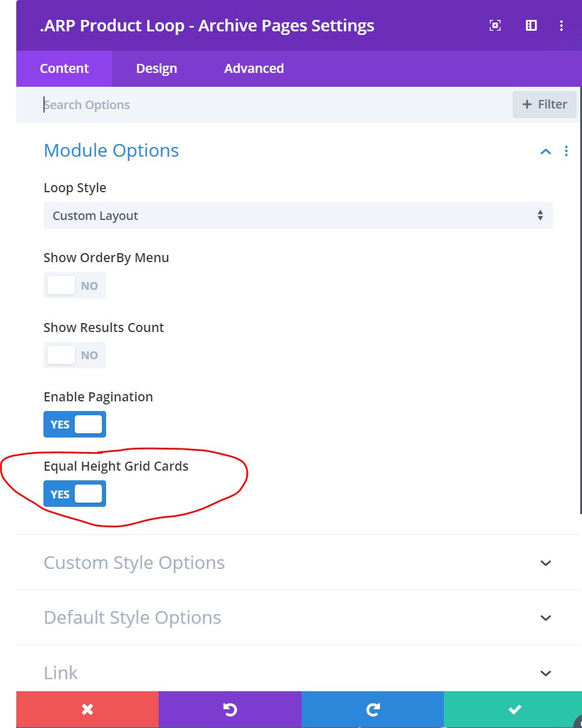Click the red discard changes X icon
The image size is (582, 728).
pos(87,709)
